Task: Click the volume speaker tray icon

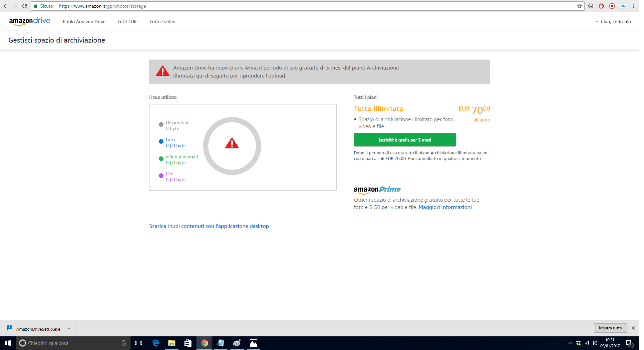Action: (x=594, y=343)
